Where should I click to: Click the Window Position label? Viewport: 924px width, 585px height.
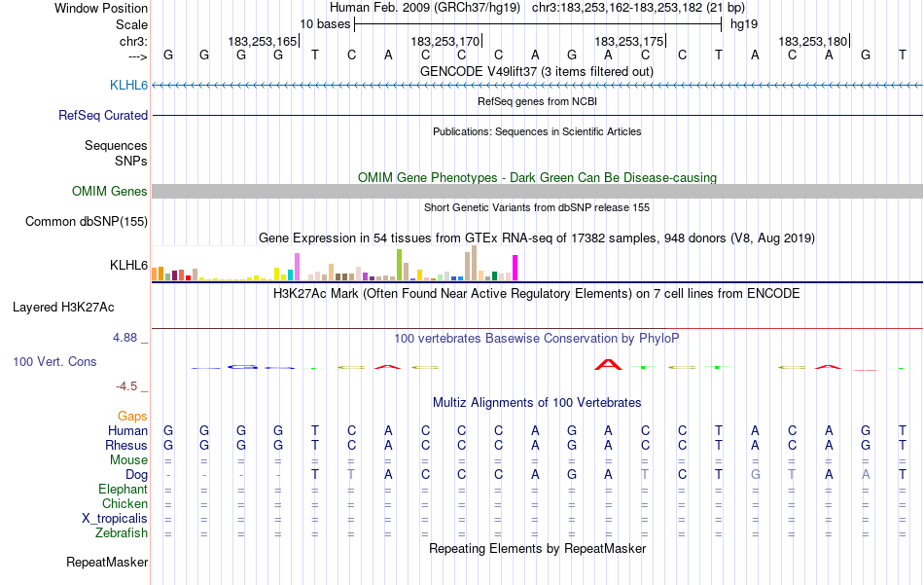[x=101, y=8]
